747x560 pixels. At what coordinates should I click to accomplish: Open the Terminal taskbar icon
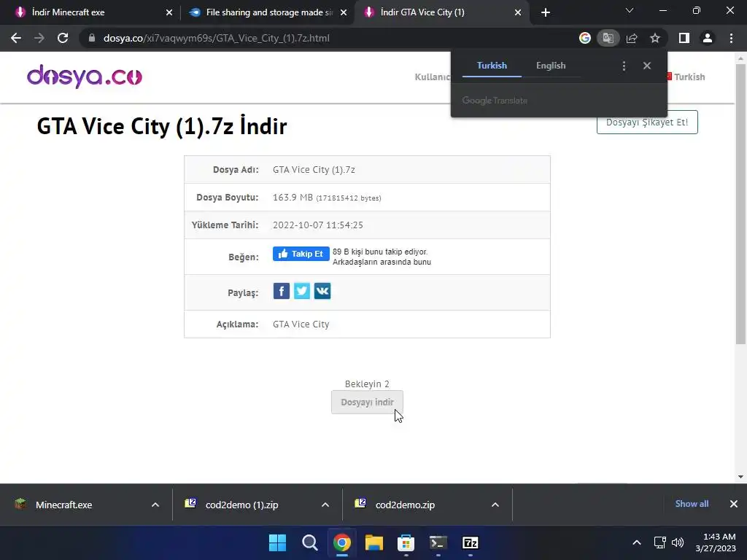[438, 542]
